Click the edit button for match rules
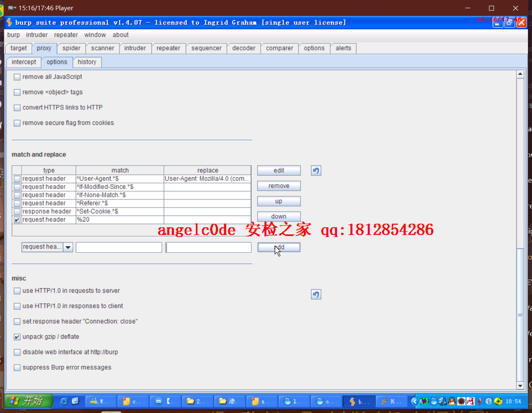Screen dimensions: 532x413 point(279,170)
